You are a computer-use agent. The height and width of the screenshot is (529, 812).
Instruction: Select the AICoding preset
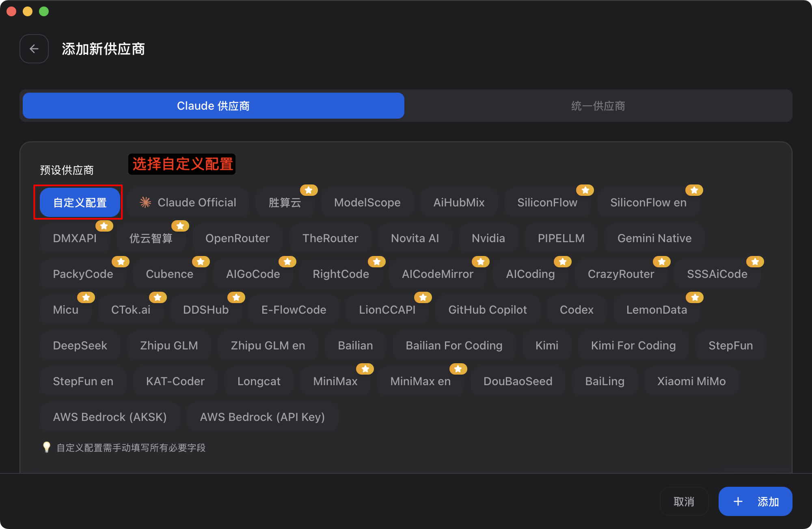pos(531,274)
